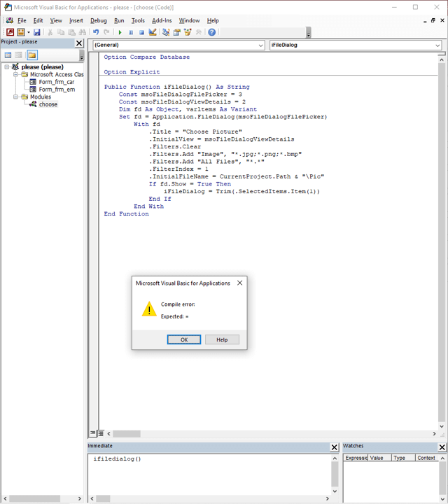Toggle Folders view in Project pane
This screenshot has width=448, height=504.
[32, 55]
